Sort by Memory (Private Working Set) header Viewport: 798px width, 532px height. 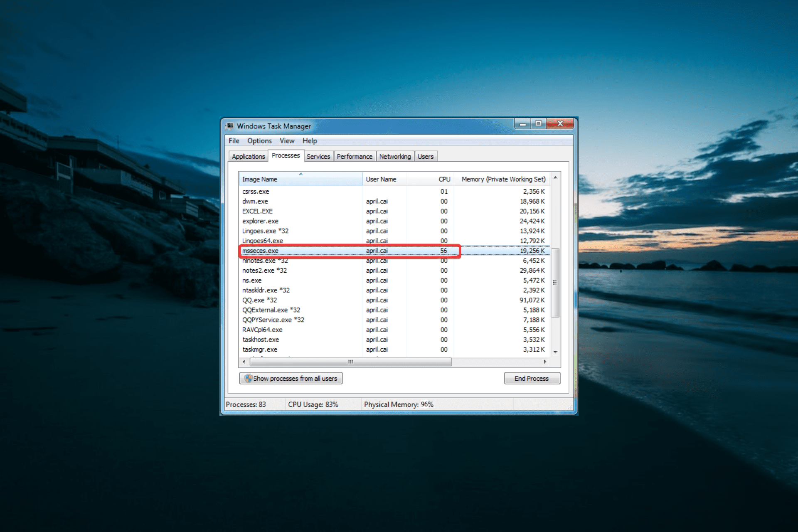pyautogui.click(x=503, y=179)
